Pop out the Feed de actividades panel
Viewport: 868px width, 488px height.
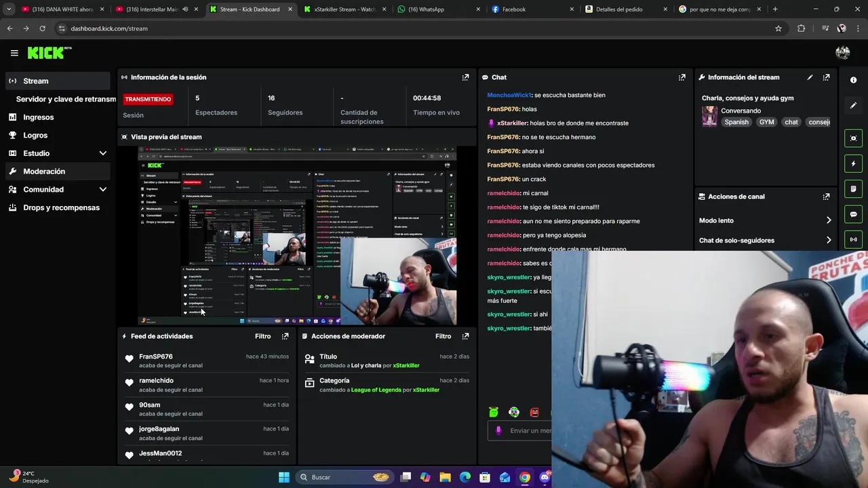pyautogui.click(x=285, y=336)
